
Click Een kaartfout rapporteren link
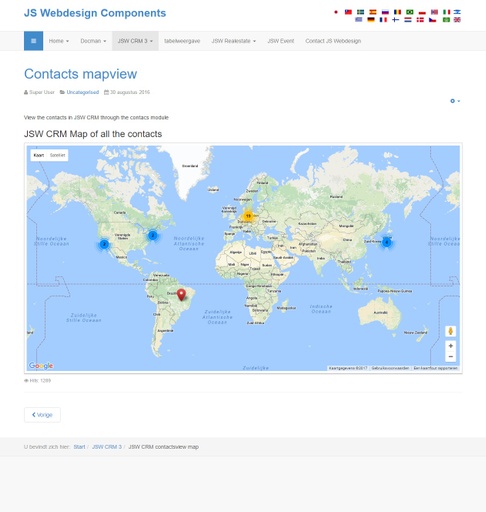(x=435, y=368)
